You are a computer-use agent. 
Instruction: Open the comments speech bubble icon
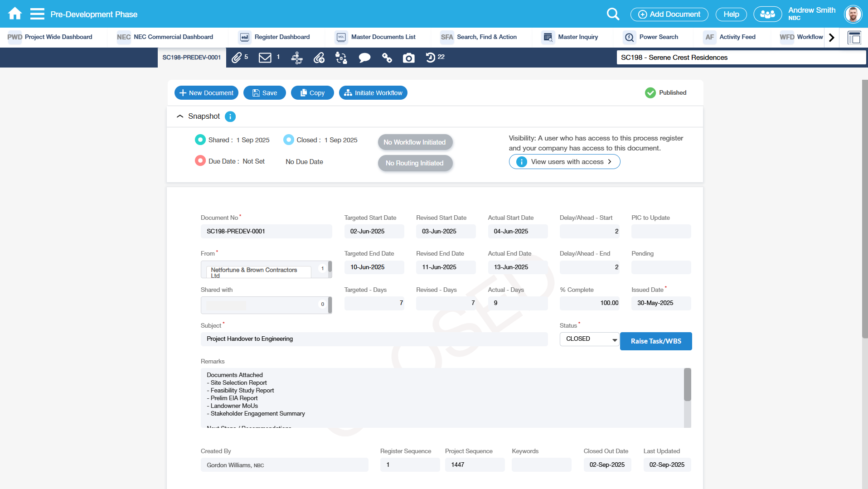(364, 58)
